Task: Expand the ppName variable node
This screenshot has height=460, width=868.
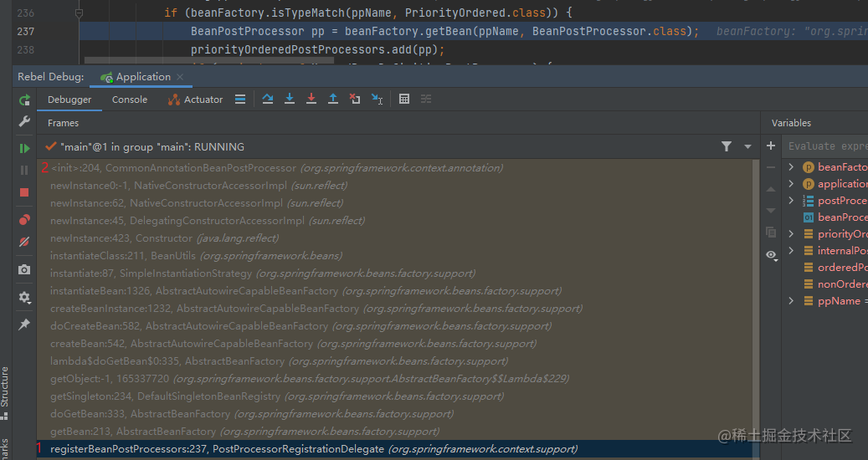Action: [791, 301]
